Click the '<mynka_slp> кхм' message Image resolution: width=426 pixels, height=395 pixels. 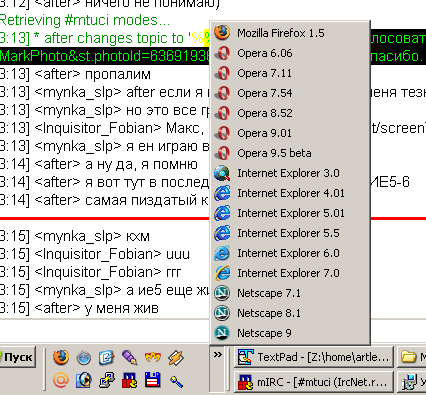pos(75,236)
